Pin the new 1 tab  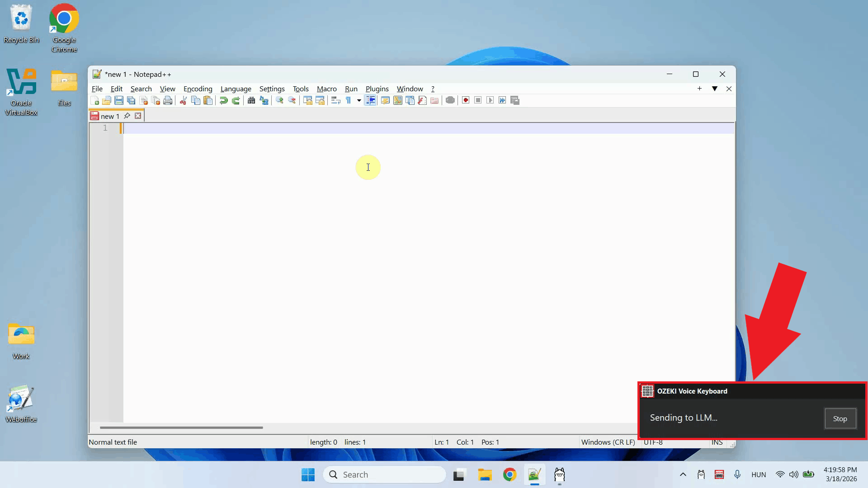(x=127, y=116)
